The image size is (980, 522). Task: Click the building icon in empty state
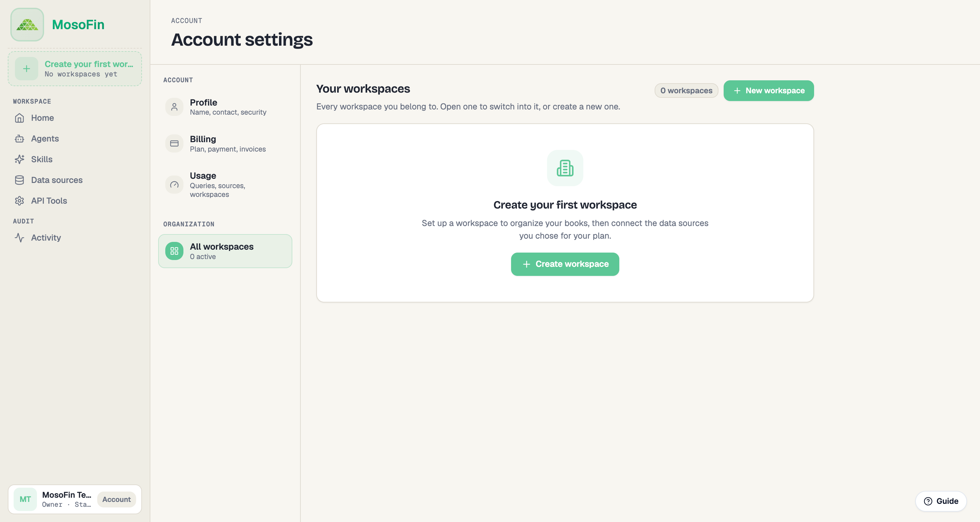point(565,168)
